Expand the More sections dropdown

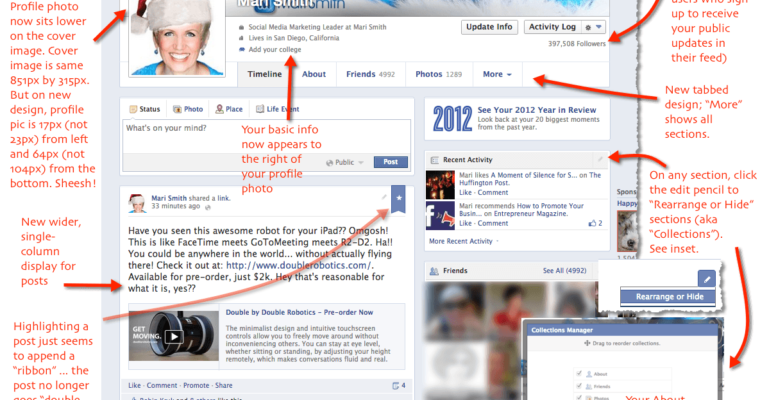click(497, 74)
